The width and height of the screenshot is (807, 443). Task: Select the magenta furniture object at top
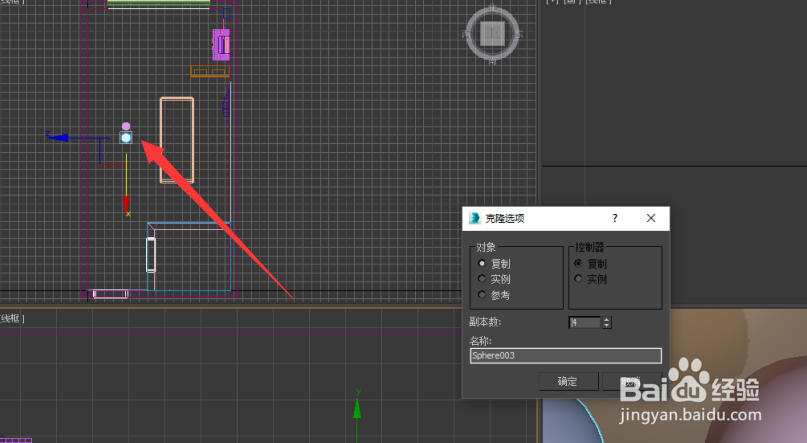(x=221, y=44)
